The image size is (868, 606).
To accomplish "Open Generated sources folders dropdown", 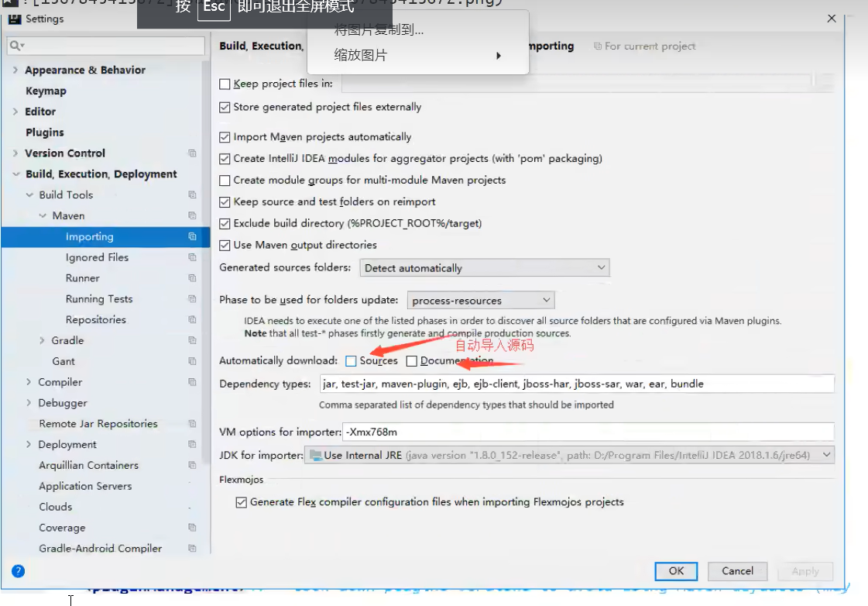I will tap(485, 268).
